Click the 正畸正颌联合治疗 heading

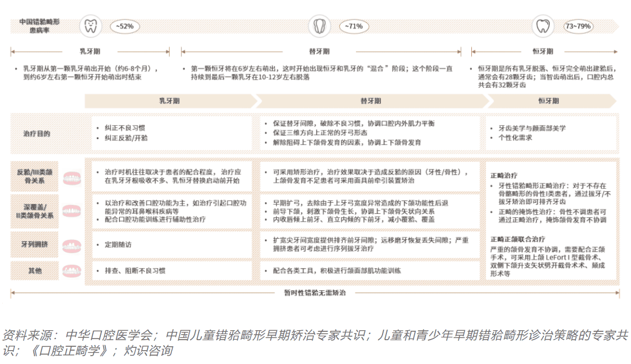[x=517, y=239]
